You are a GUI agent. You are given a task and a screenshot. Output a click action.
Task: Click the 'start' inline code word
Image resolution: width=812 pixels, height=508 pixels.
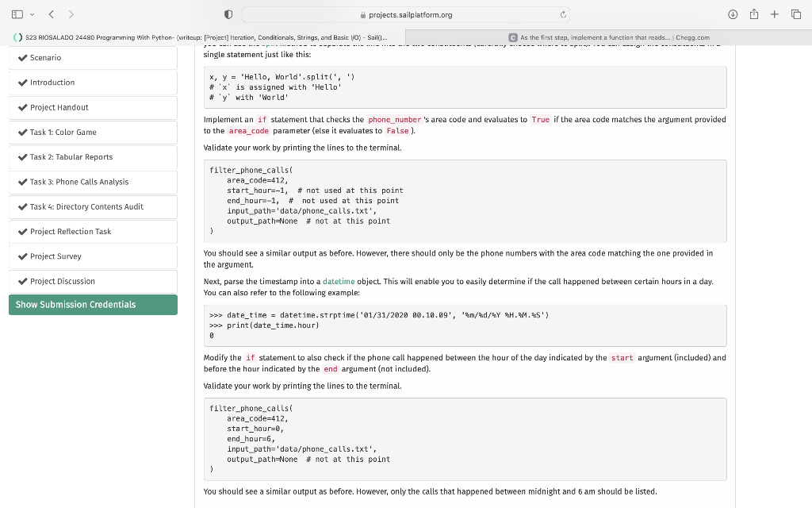tap(622, 358)
